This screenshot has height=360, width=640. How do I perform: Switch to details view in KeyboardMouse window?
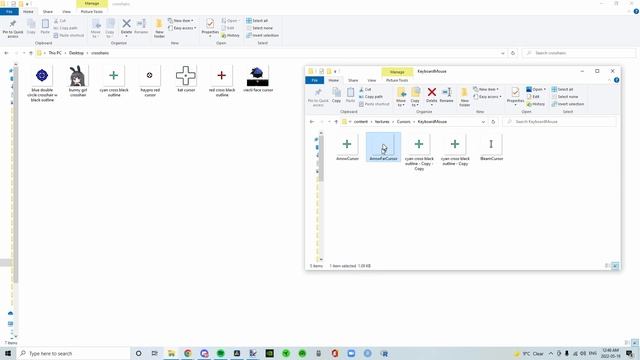point(607,266)
